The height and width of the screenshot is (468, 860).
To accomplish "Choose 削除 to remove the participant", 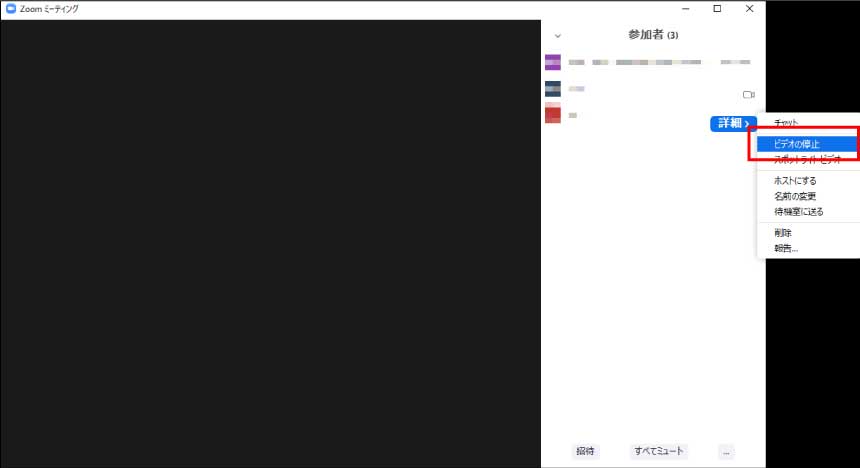I will 783,233.
